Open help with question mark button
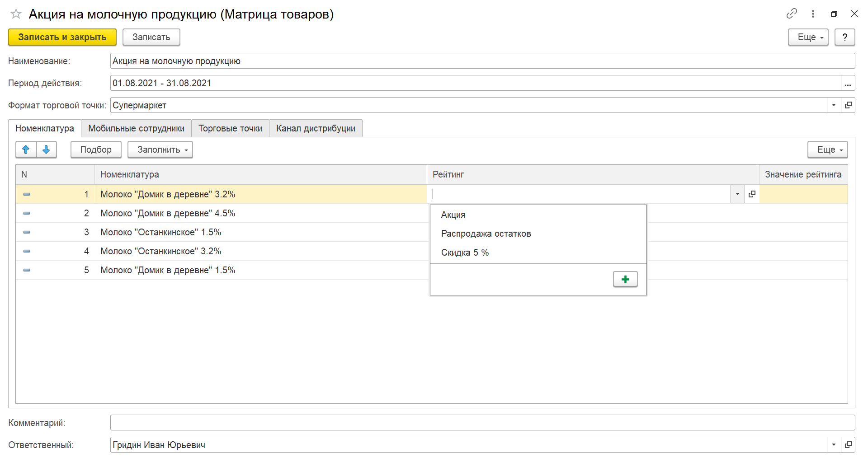The image size is (868, 458). tap(844, 37)
